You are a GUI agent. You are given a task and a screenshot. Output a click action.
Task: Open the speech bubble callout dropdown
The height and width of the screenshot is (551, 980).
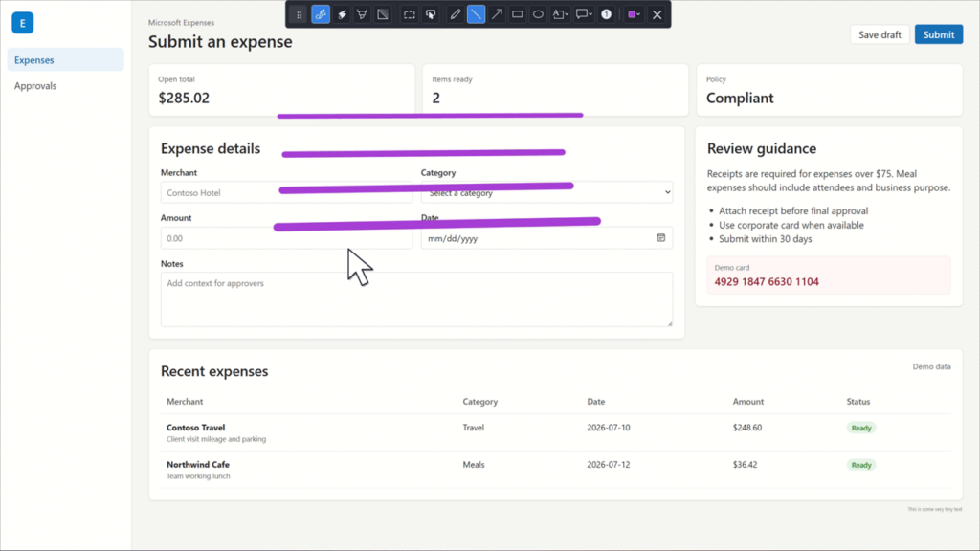click(x=584, y=14)
